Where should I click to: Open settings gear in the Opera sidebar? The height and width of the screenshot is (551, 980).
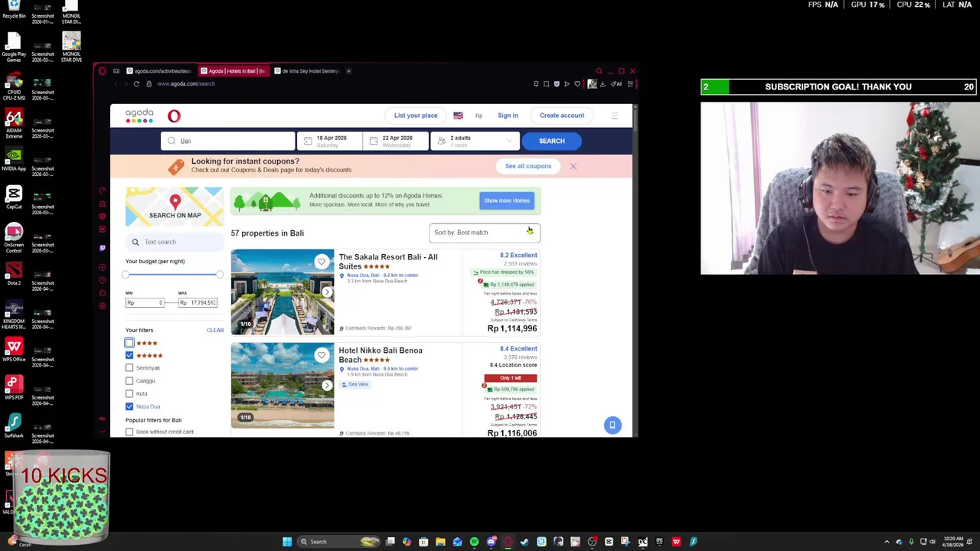(x=102, y=306)
